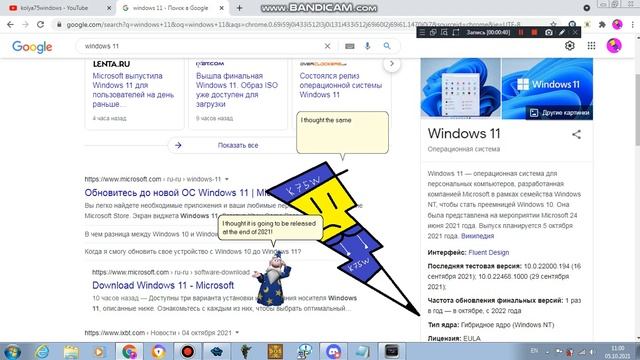Open Google search settings gear
This screenshot has height=360, width=640.
570,46
